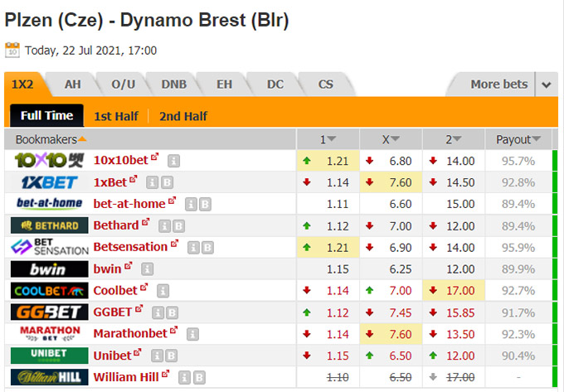Sort the Bookmakers column by name
The image size is (564, 392).
pos(51,139)
